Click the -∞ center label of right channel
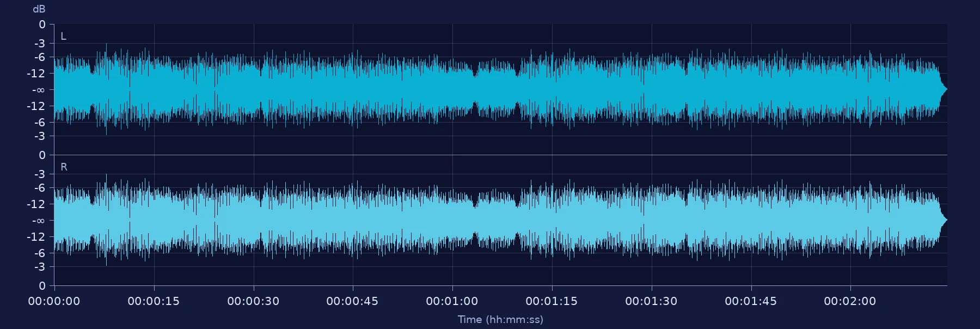The height and width of the screenshot is (329, 980). [38, 221]
